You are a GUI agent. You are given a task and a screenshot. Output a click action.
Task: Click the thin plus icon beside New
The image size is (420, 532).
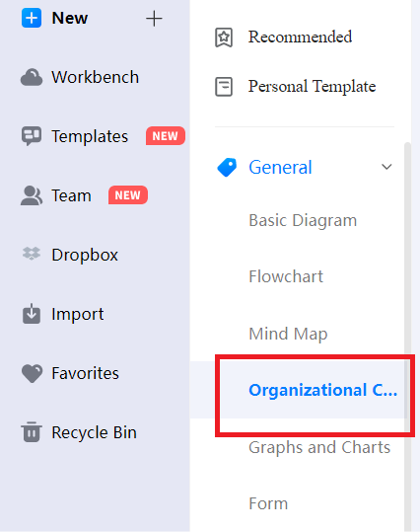154,19
